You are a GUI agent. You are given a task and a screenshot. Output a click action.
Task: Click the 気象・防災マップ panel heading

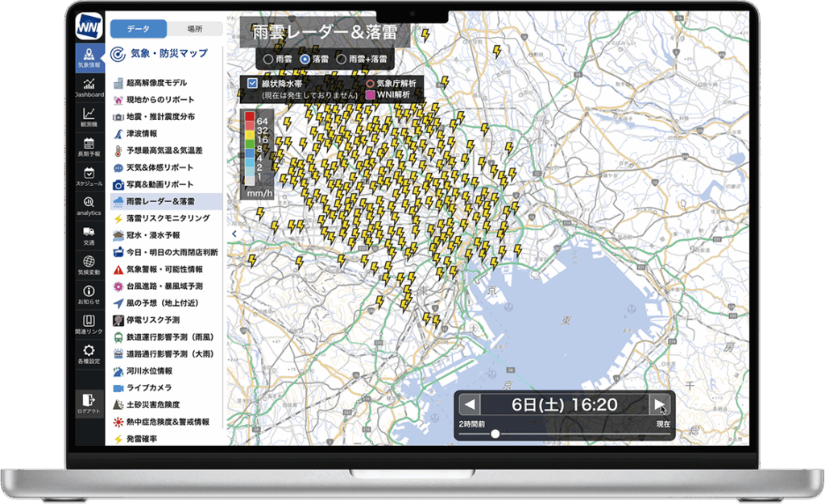coord(169,54)
